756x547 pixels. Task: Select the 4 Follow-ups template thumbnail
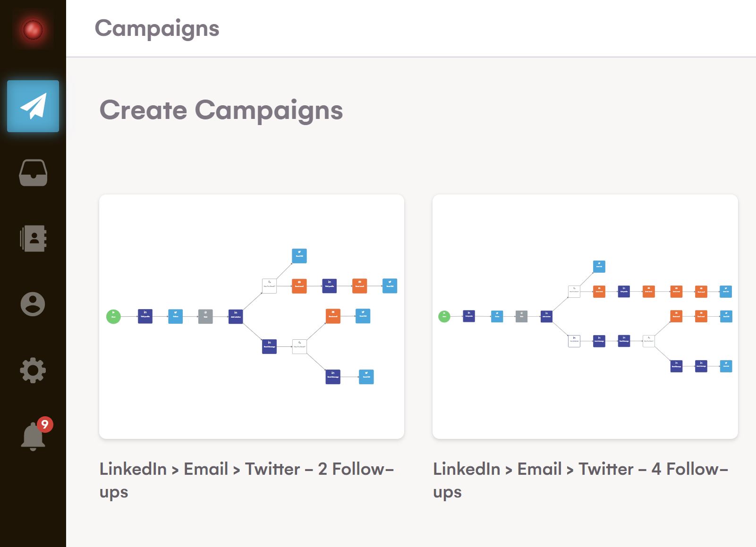pyautogui.click(x=585, y=316)
